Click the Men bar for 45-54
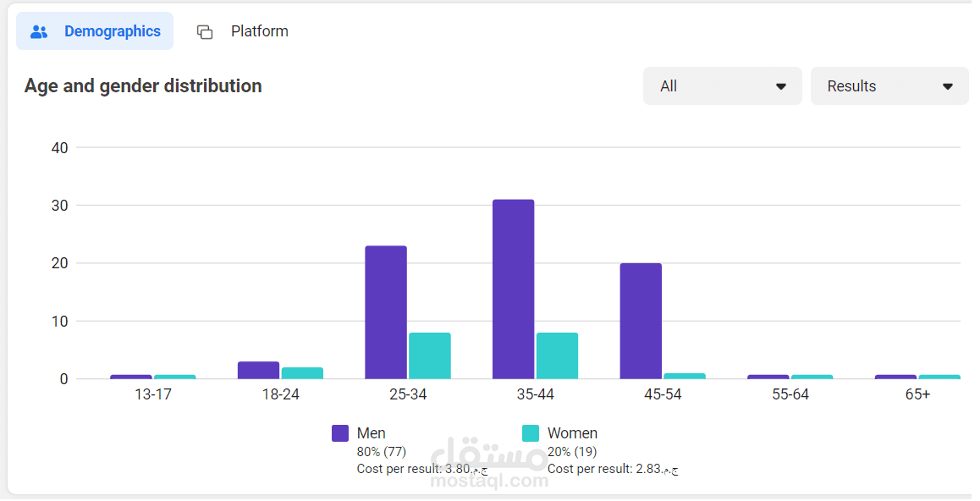 641,321
